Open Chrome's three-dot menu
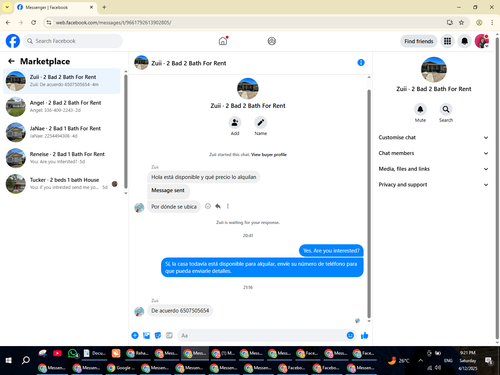 tap(492, 22)
